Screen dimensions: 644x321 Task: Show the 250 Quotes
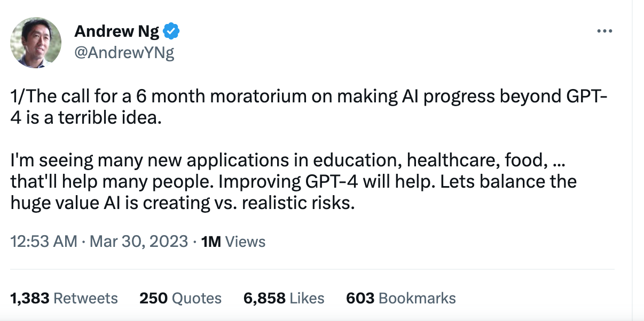click(180, 298)
